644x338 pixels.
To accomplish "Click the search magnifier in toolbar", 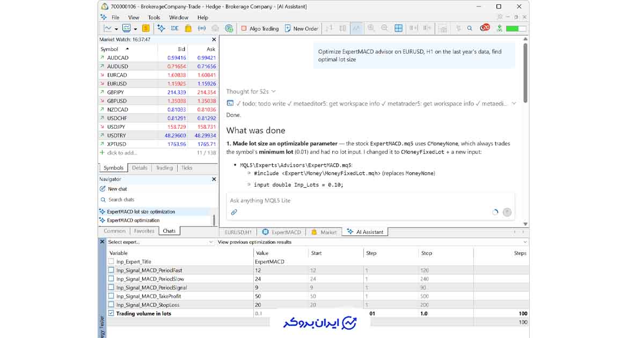I will pos(470,28).
